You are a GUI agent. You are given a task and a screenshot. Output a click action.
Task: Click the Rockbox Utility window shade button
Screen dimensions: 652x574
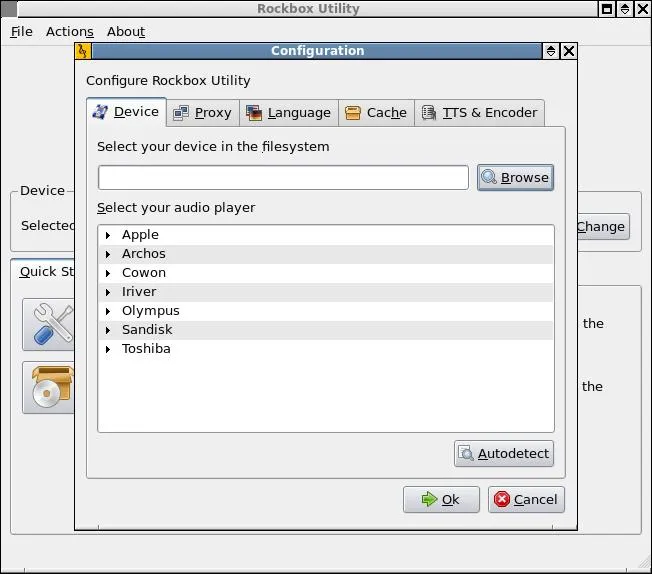click(x=625, y=9)
